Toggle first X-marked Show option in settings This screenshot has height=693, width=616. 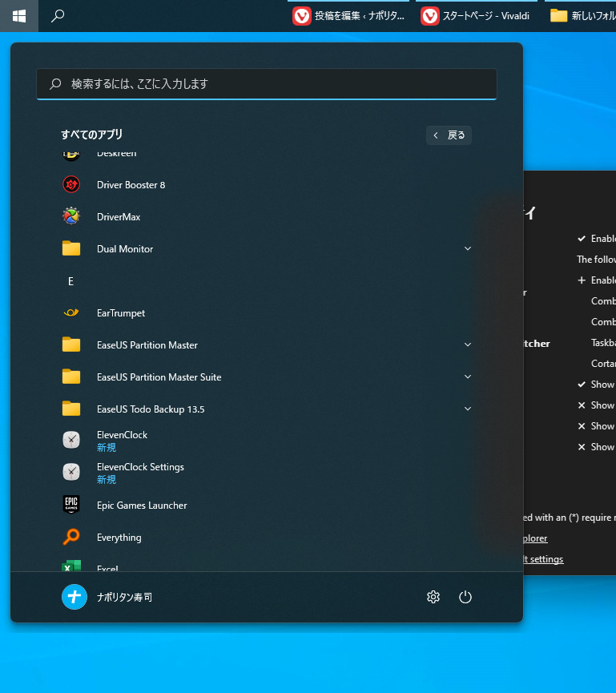coord(597,405)
